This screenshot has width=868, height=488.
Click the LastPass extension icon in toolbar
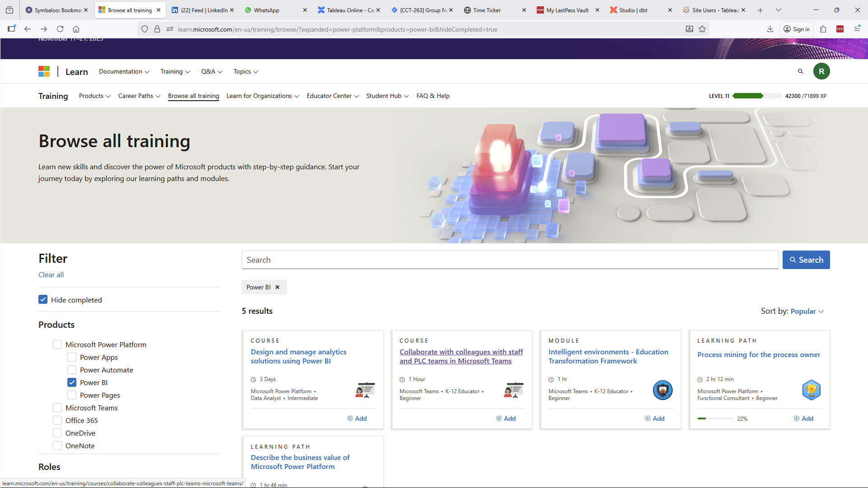point(840,29)
